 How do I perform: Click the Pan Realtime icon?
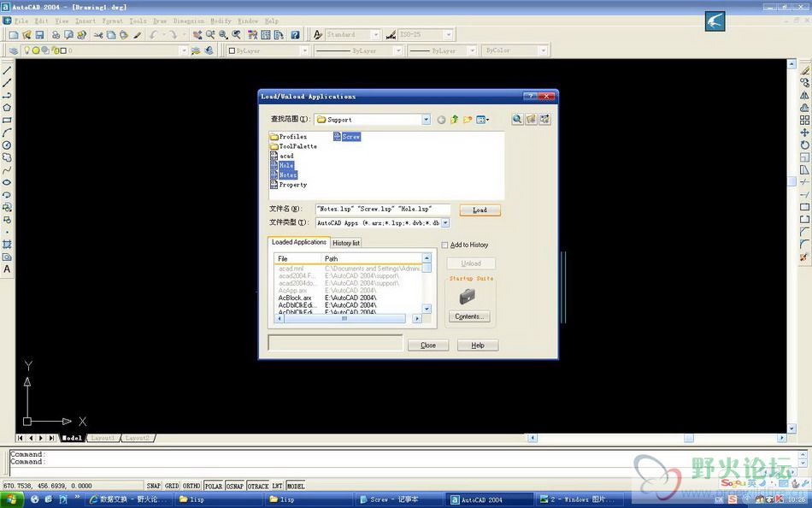(x=197, y=35)
